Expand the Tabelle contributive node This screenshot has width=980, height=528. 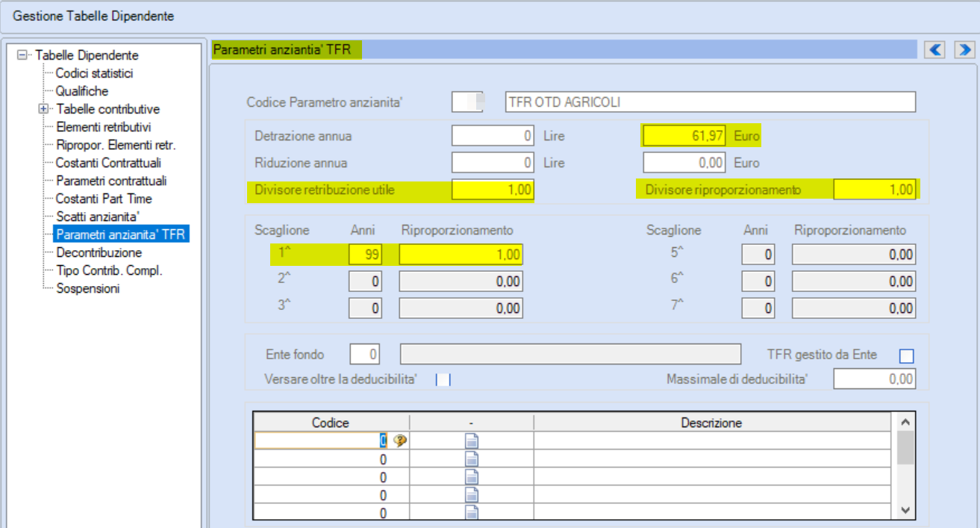pos(43,109)
